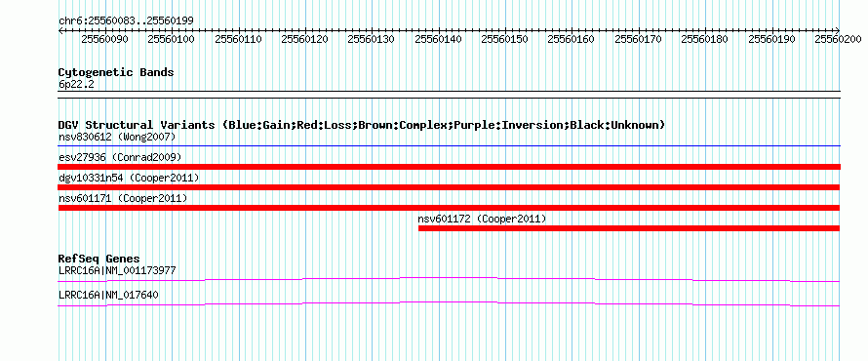
Task: Open gene LRRC16A|NM_017640 label
Action: click(108, 295)
